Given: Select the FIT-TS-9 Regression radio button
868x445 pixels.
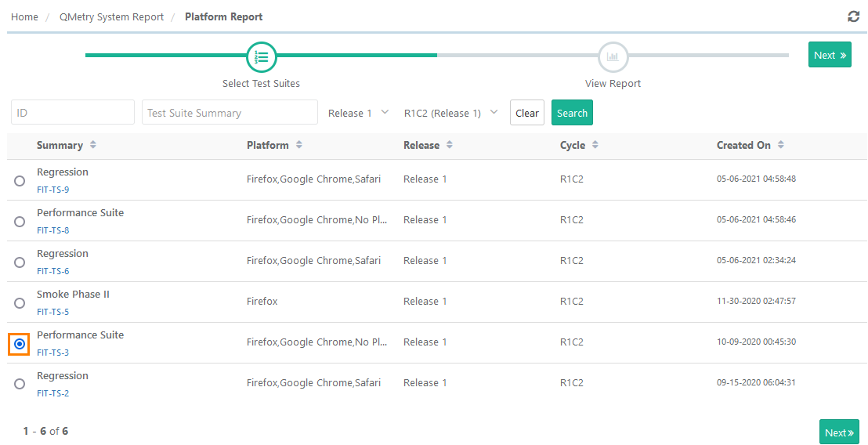Looking at the screenshot, I should pyautogui.click(x=20, y=181).
